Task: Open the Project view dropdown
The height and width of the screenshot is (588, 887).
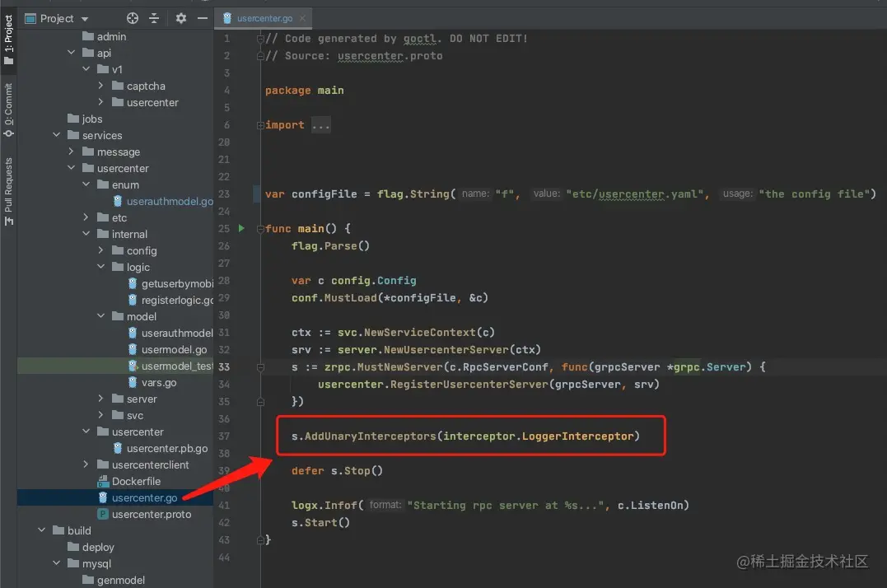Action: [85, 19]
